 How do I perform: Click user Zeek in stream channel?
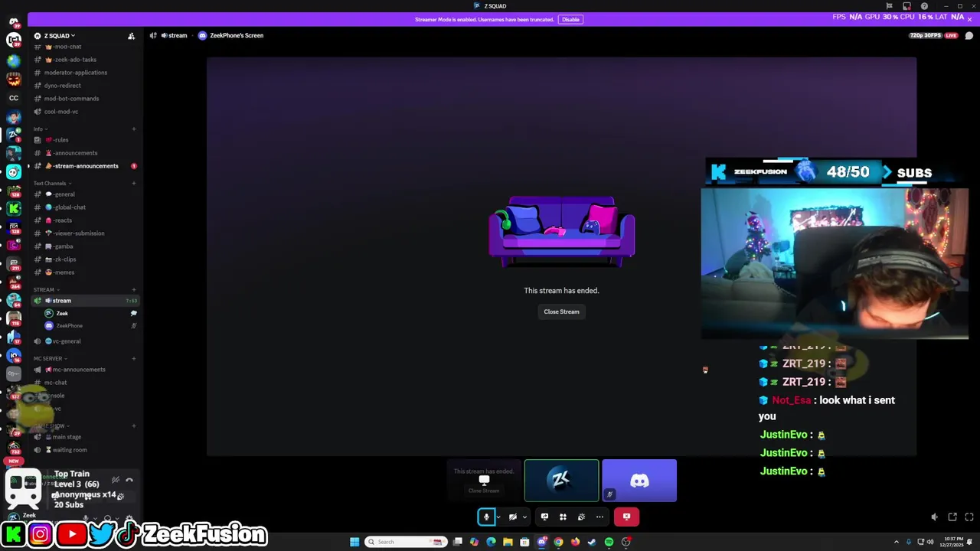click(62, 313)
